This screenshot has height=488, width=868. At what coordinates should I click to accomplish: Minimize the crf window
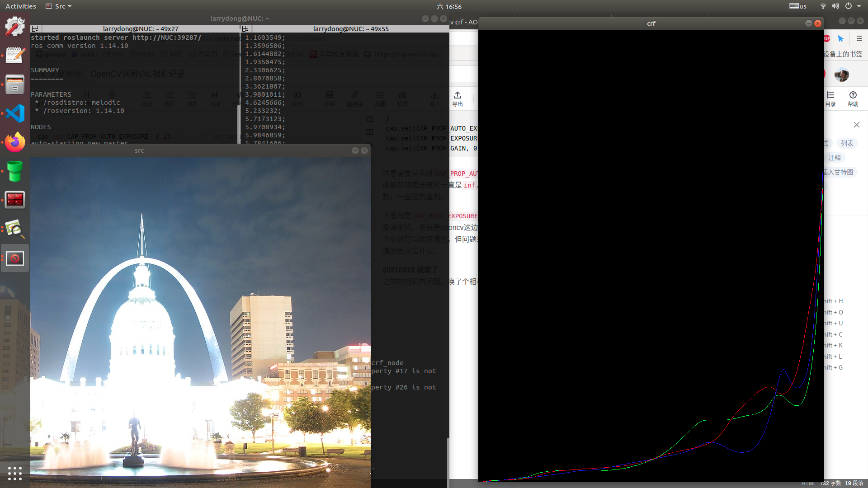tap(808, 23)
